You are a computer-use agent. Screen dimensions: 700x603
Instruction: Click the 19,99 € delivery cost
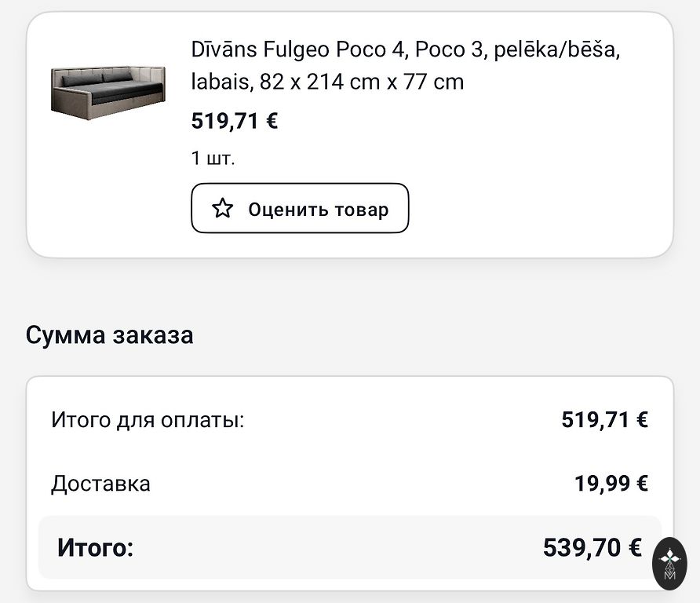pyautogui.click(x=611, y=484)
